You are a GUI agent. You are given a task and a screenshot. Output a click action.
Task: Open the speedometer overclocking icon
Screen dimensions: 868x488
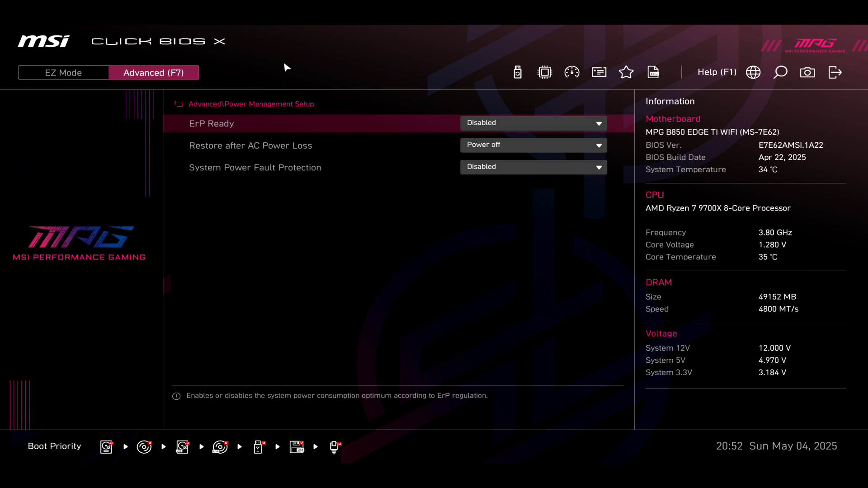(x=572, y=72)
